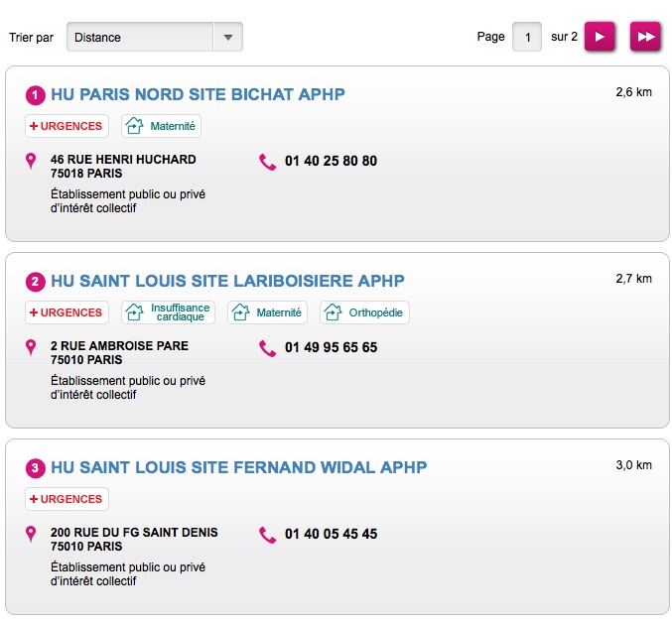Open HU Paris Nord Site Bichat APHP link
The width and height of the screenshot is (672, 624).
[x=198, y=94]
